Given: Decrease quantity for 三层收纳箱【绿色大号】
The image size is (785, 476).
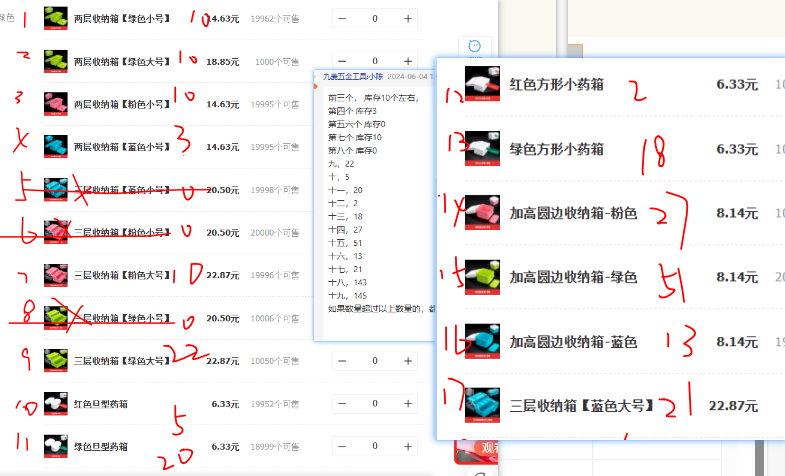Looking at the screenshot, I should [342, 361].
